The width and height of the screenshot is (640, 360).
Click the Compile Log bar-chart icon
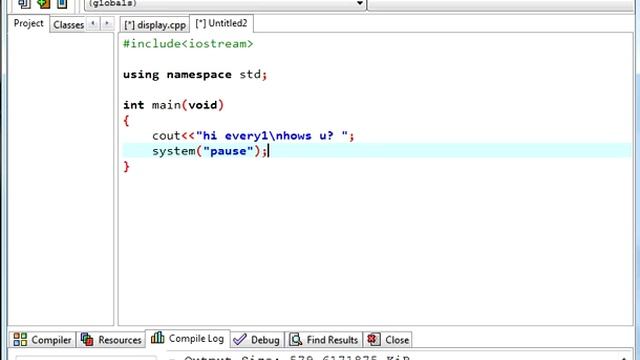coord(158,338)
